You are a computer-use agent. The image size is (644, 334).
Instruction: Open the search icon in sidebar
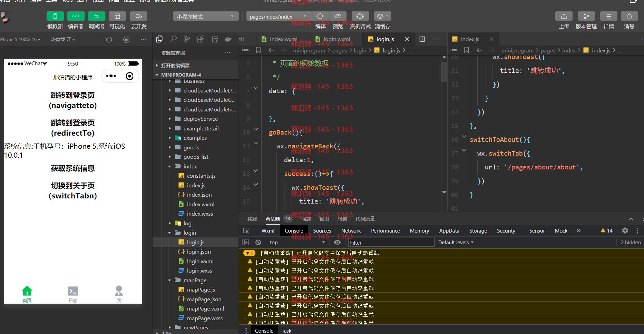(x=173, y=39)
